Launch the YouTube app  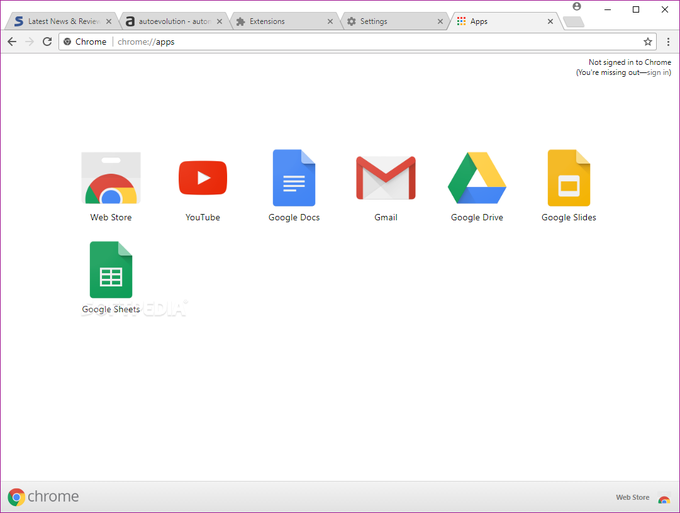pyautogui.click(x=203, y=178)
